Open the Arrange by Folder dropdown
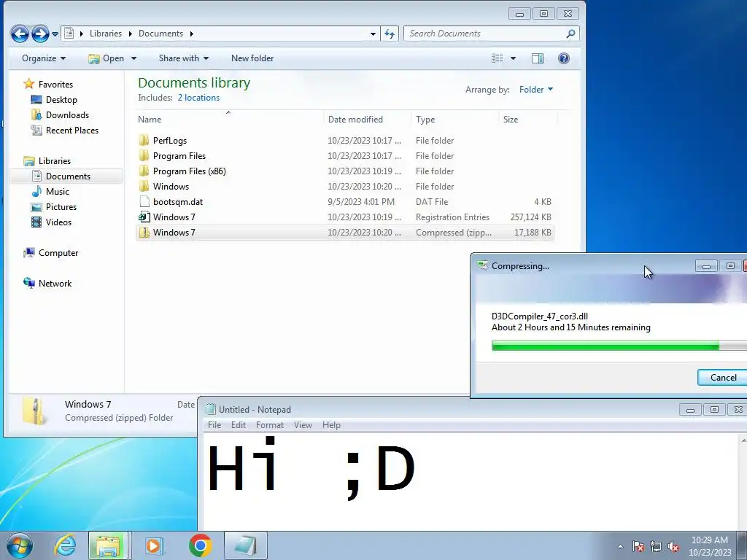This screenshot has width=747, height=560. pyautogui.click(x=536, y=90)
